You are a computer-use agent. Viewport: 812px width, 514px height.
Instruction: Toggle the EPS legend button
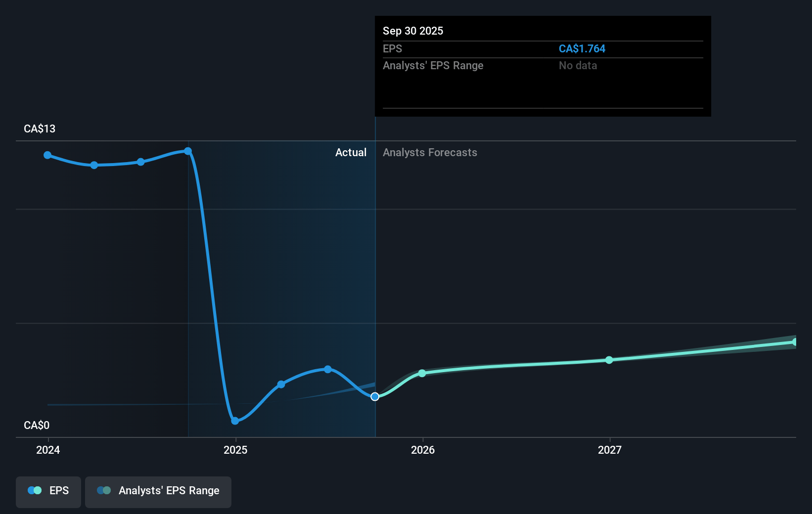[48, 491]
